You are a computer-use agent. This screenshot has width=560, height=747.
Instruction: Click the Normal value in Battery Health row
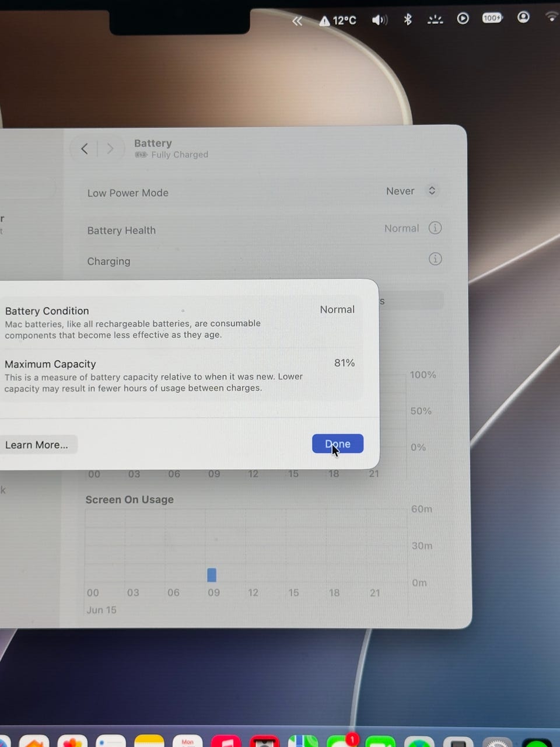[401, 228]
